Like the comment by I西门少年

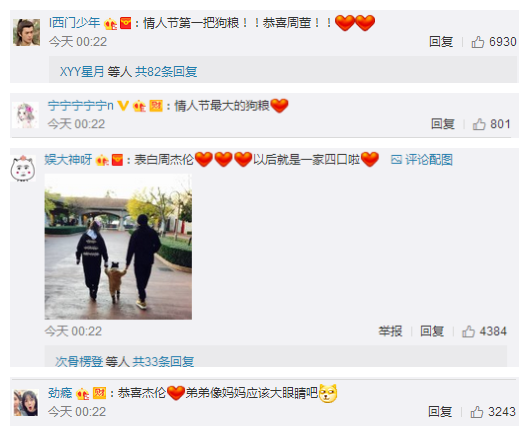click(x=478, y=42)
